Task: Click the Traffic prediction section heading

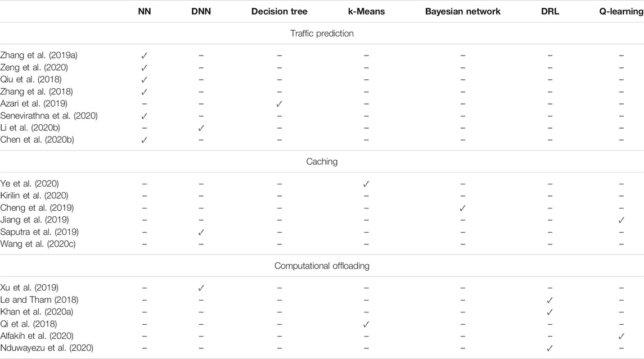Action: [x=322, y=33]
